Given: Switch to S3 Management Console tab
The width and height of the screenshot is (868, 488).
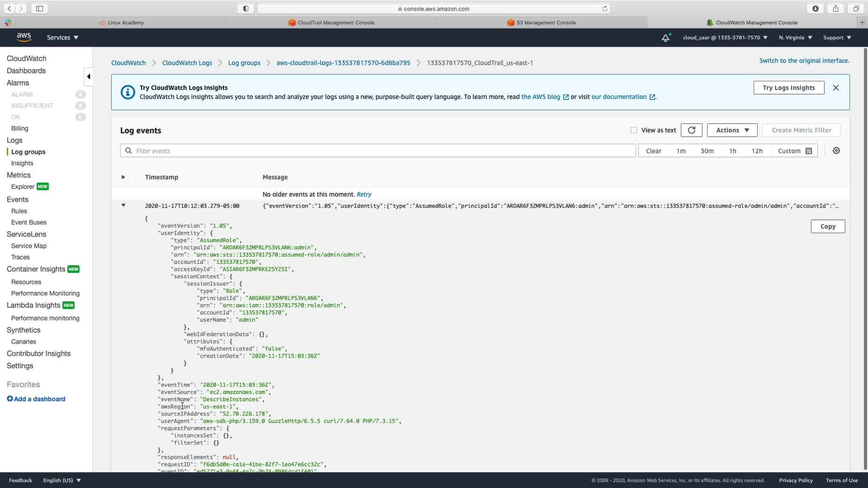Looking at the screenshot, I should (541, 22).
